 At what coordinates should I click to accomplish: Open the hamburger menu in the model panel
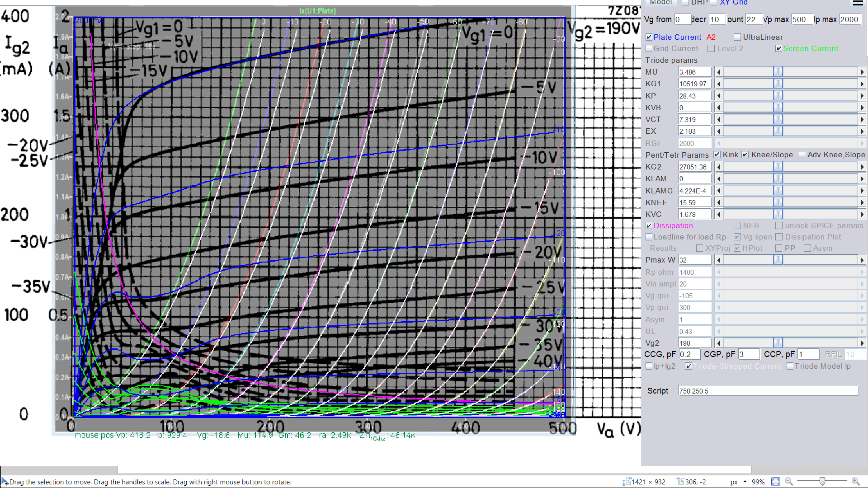(x=858, y=3)
